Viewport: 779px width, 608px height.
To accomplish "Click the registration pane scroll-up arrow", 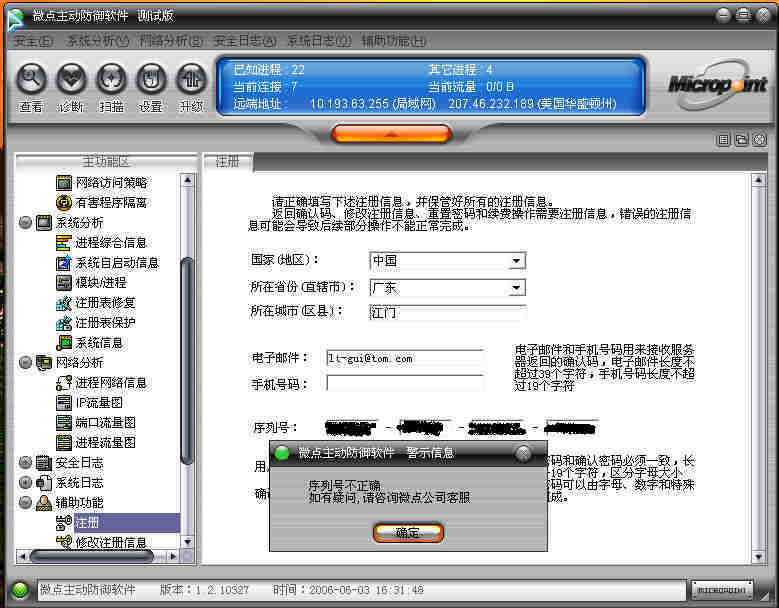I will 758,180.
